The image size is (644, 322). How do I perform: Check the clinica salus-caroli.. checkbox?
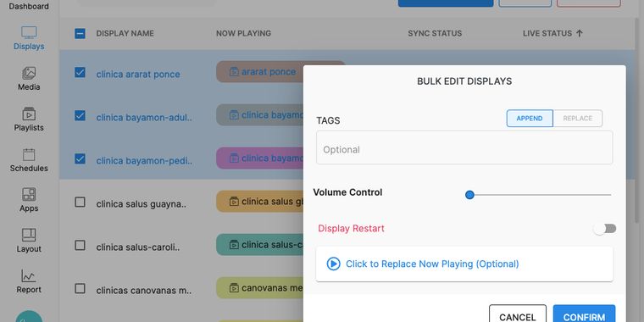(x=80, y=245)
